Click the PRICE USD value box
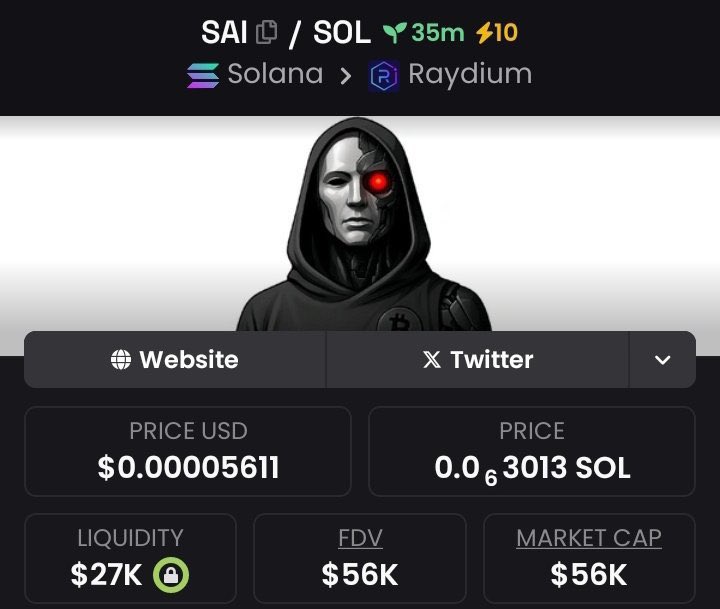The width and height of the screenshot is (720, 609). click(188, 451)
